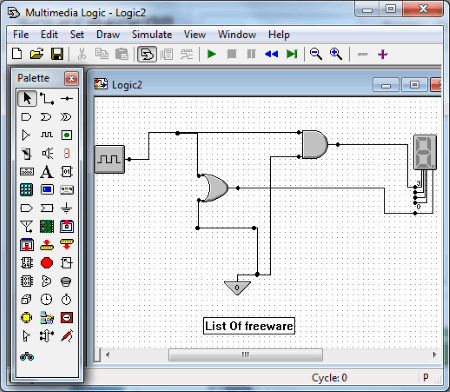
Task: Select the speaker sound device
Action: pyautogui.click(x=47, y=153)
